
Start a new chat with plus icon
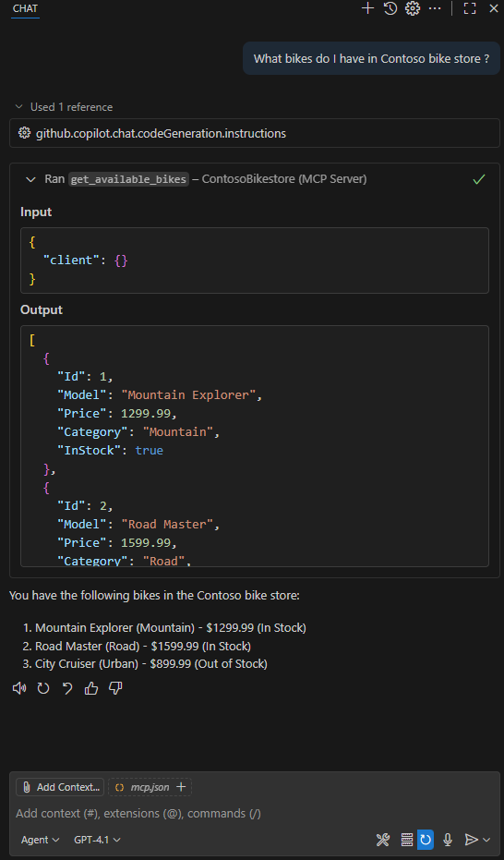[x=367, y=8]
